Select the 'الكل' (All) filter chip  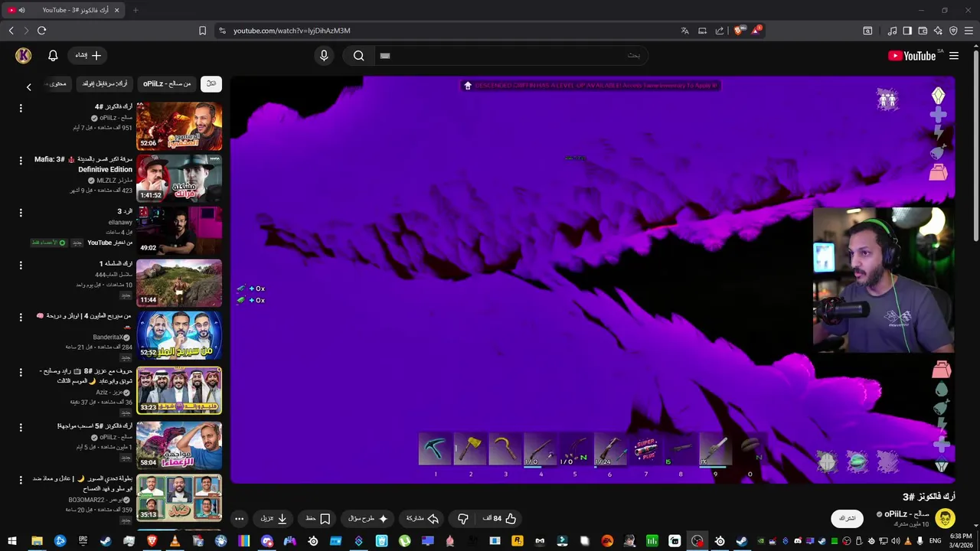pos(211,83)
